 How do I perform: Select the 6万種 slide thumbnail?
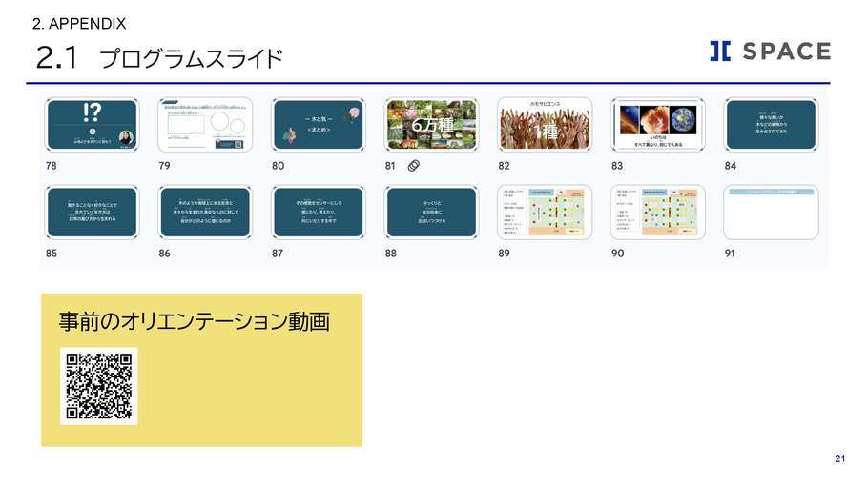pyautogui.click(x=431, y=125)
